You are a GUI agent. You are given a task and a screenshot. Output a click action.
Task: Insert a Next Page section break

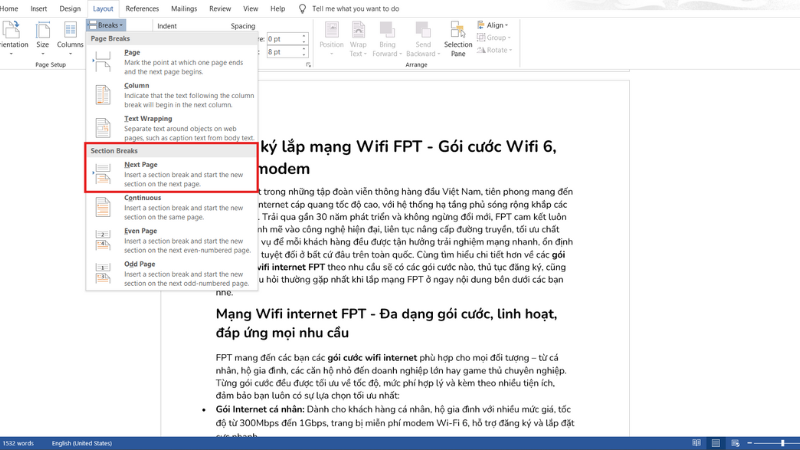[171, 174]
